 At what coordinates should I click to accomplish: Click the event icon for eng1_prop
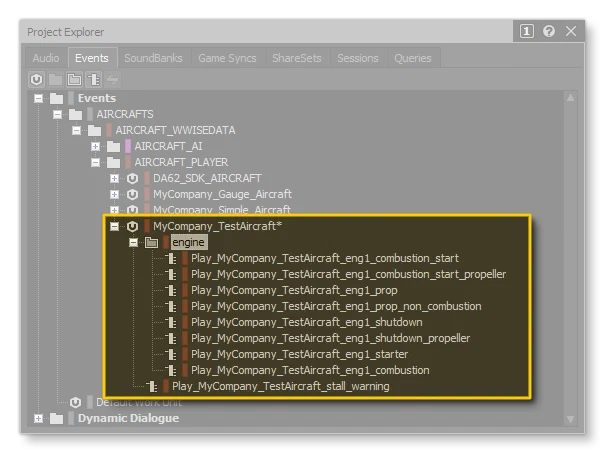[x=171, y=290]
